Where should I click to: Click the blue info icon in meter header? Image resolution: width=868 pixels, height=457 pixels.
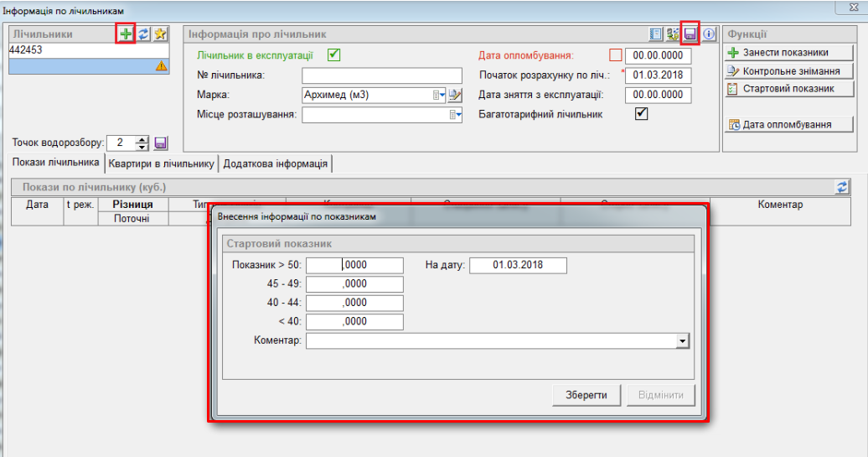[709, 34]
